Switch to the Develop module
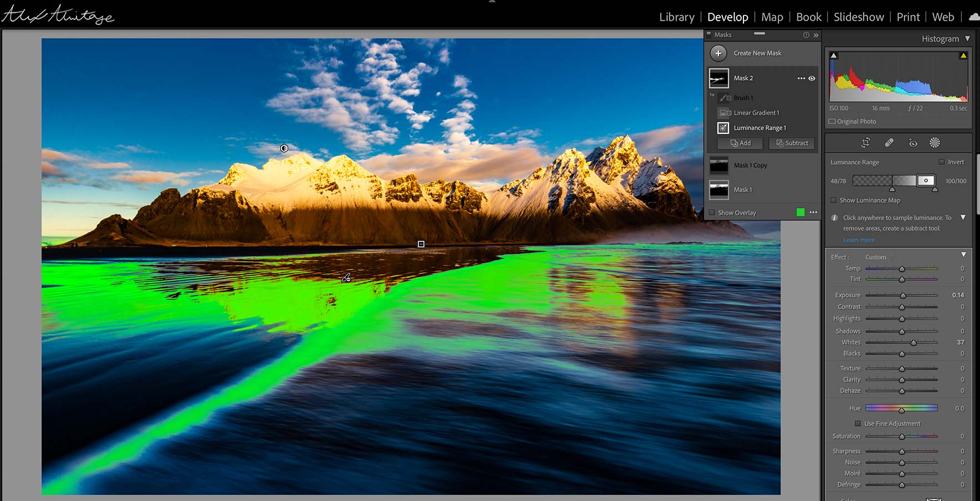Screen dimensions: 980x501 point(727,17)
